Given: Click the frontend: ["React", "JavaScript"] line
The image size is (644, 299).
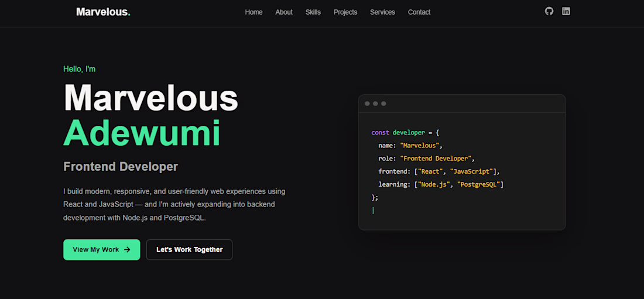Looking at the screenshot, I should (x=439, y=171).
